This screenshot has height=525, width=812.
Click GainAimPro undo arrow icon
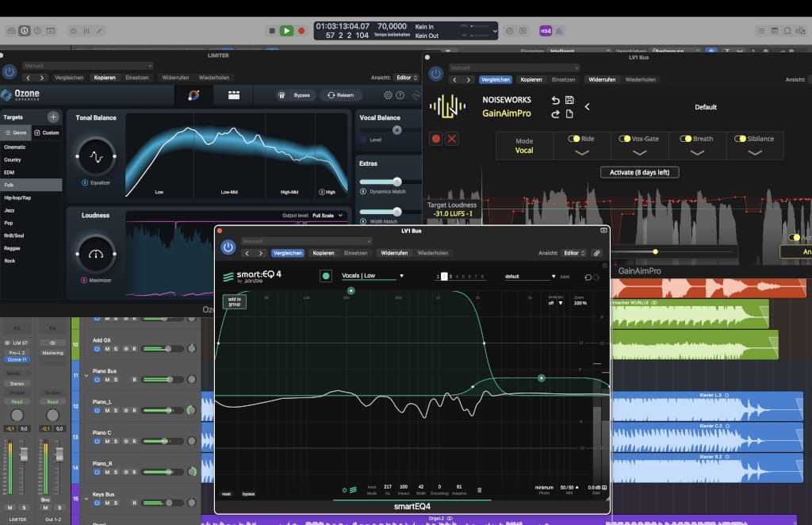click(555, 100)
